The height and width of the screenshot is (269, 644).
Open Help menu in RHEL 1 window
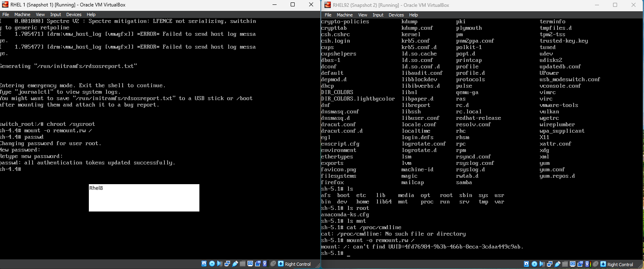click(91, 14)
